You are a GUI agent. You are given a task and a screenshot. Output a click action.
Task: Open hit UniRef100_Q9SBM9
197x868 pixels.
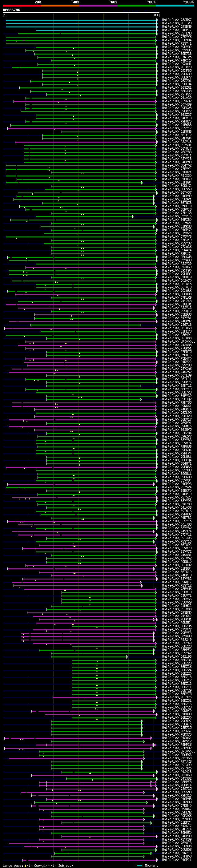176,26
